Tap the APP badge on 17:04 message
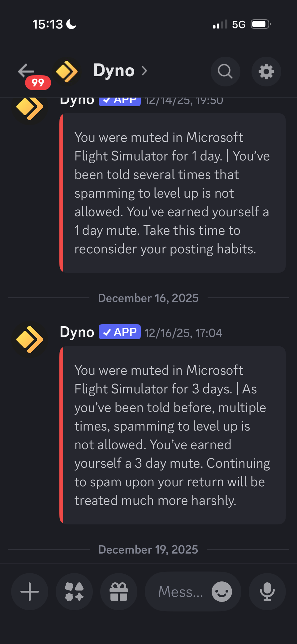Viewport: 297px width, 644px height. tap(120, 332)
